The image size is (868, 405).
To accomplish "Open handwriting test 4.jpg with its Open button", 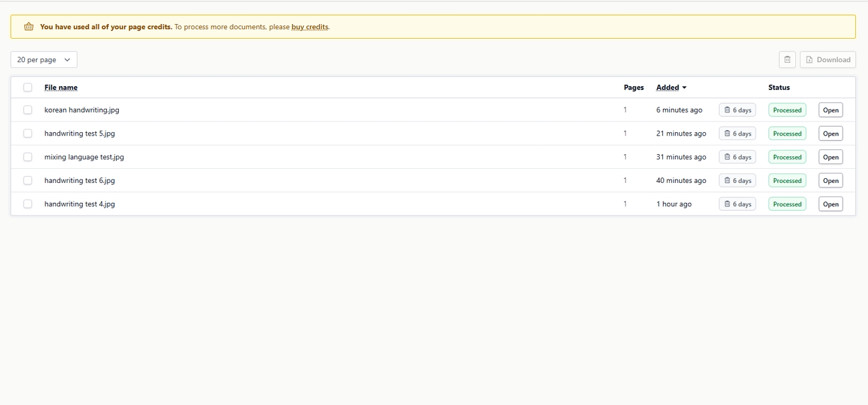I will (x=831, y=204).
